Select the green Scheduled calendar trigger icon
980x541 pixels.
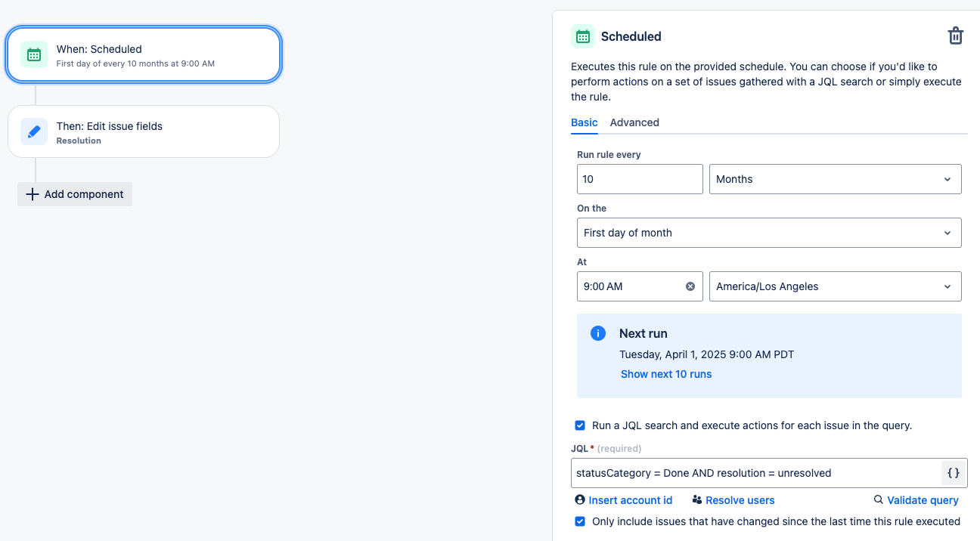click(x=33, y=54)
